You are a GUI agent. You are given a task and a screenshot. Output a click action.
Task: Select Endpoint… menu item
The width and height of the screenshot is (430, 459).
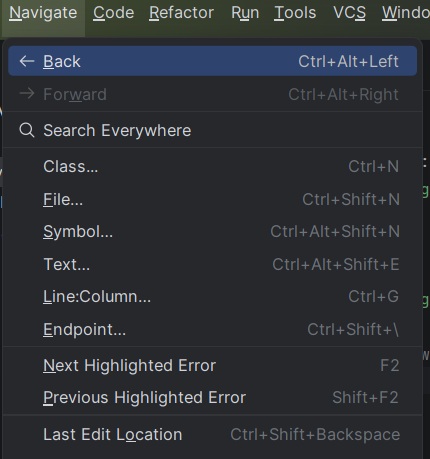tap(213, 329)
